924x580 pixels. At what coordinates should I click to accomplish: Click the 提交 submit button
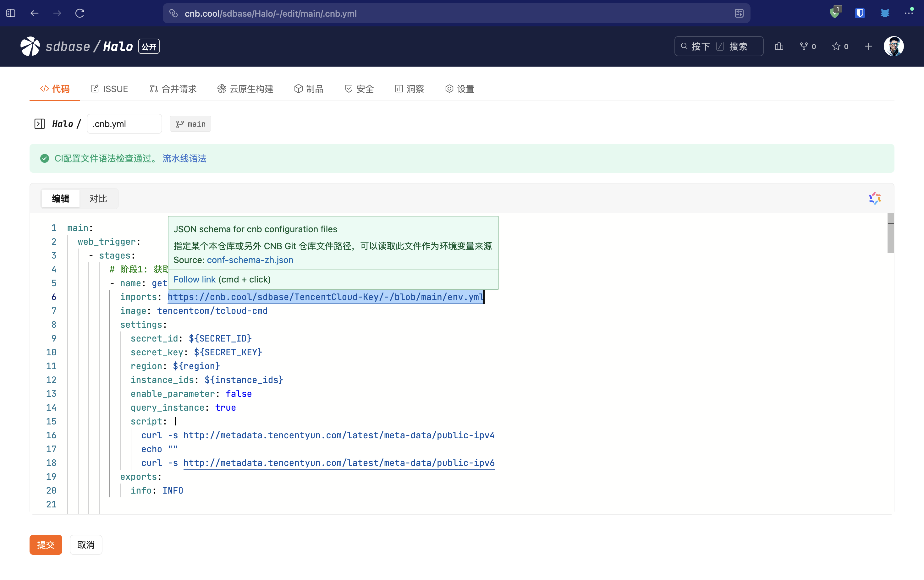46,544
